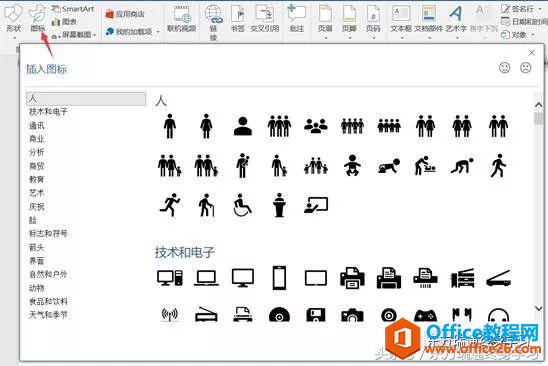Select the game controller icon
548x366 pixels.
coord(425,316)
